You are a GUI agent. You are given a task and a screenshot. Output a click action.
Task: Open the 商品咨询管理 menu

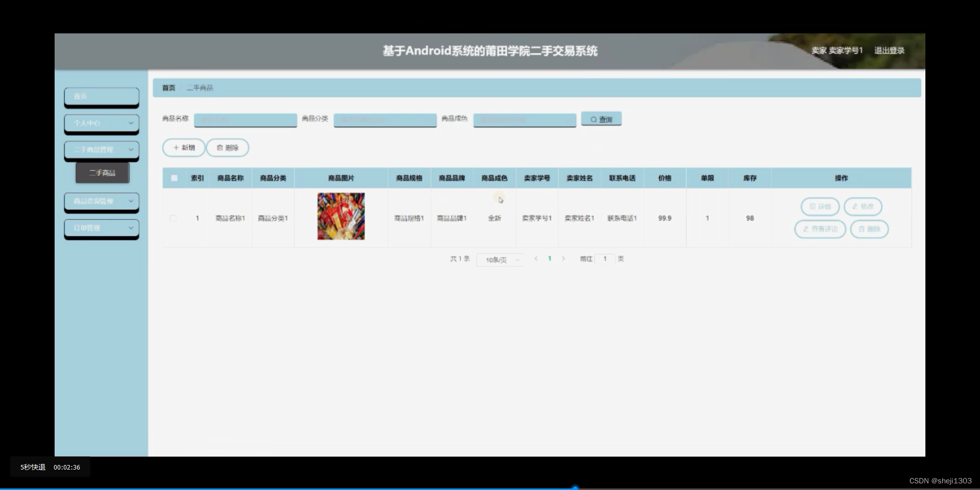[x=101, y=201]
